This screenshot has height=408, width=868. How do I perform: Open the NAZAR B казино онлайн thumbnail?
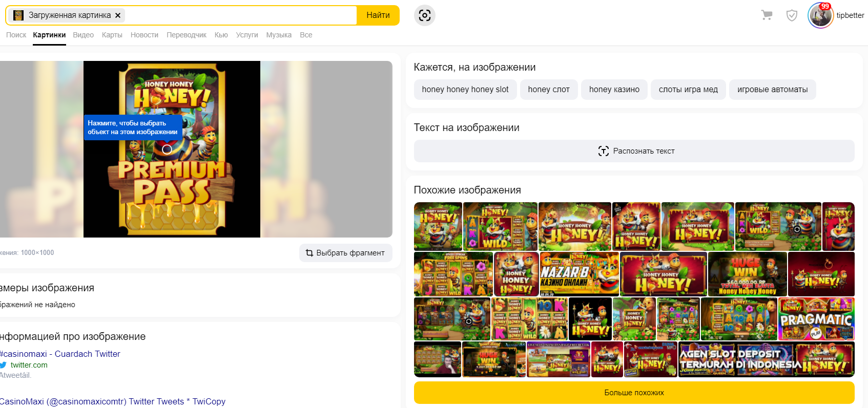579,274
